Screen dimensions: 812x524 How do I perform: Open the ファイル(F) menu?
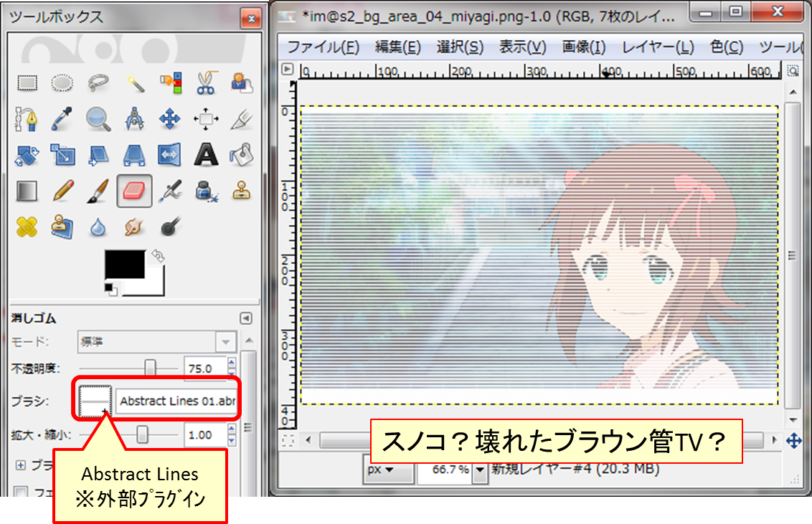coord(323,47)
